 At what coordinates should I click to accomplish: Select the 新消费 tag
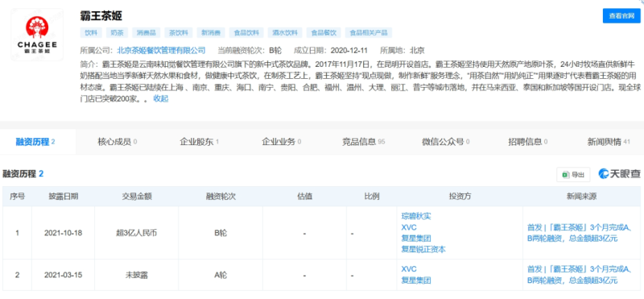[x=211, y=32]
